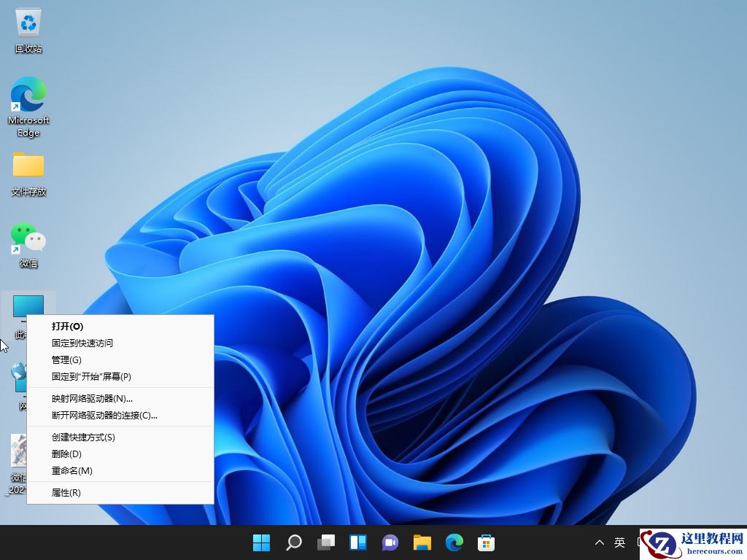This screenshot has width=747, height=560.
Task: Open 属性(R) from the context menu
Action: pos(66,492)
